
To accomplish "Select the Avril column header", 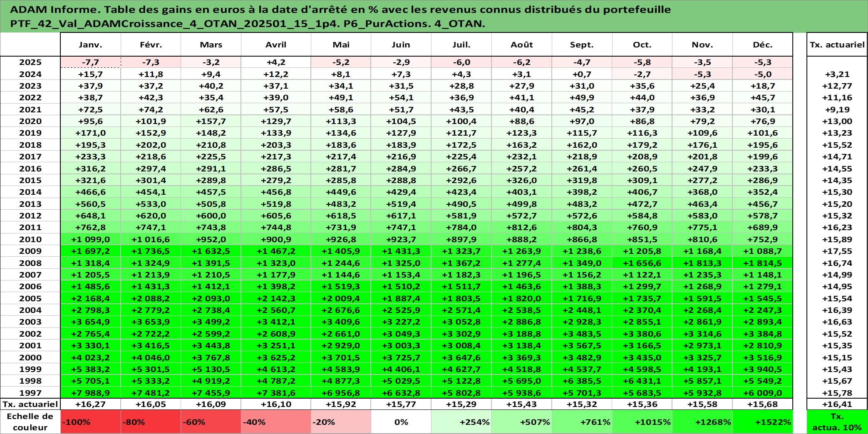I will click(x=276, y=45).
